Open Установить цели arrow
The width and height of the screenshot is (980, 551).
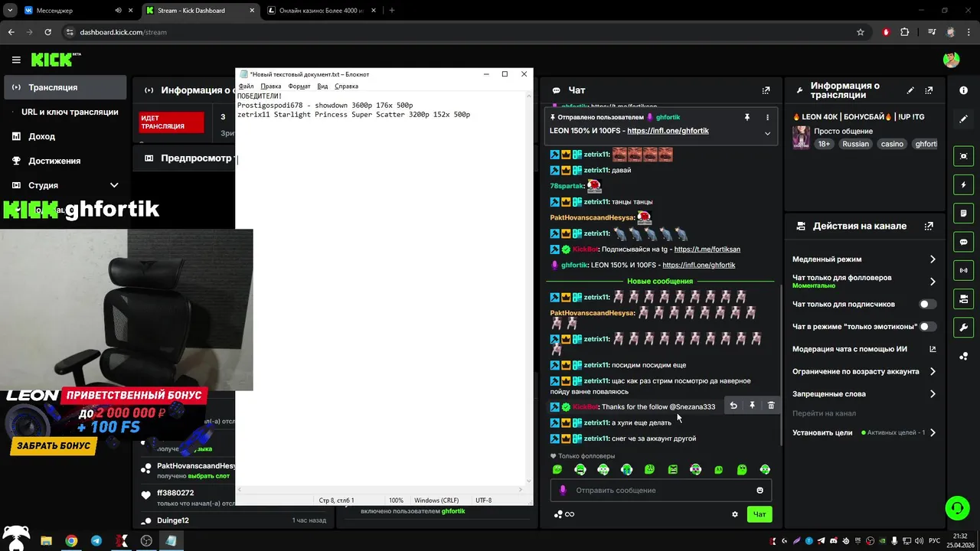(933, 432)
